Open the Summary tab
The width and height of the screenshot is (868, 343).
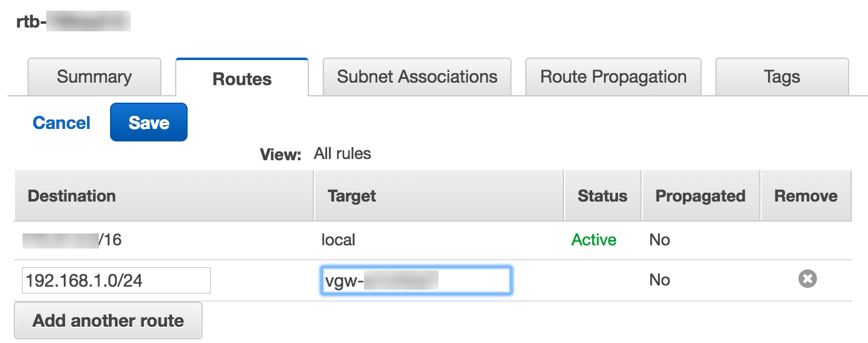click(94, 77)
